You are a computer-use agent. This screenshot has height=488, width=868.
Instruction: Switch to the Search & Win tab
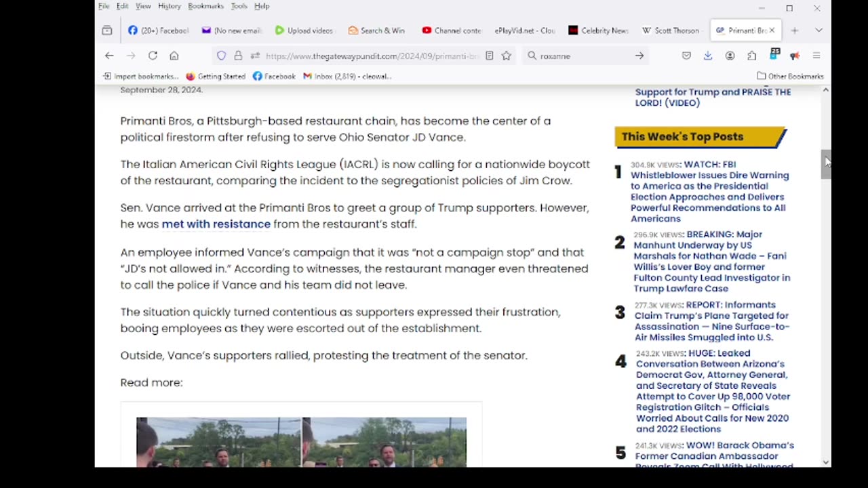tap(377, 30)
